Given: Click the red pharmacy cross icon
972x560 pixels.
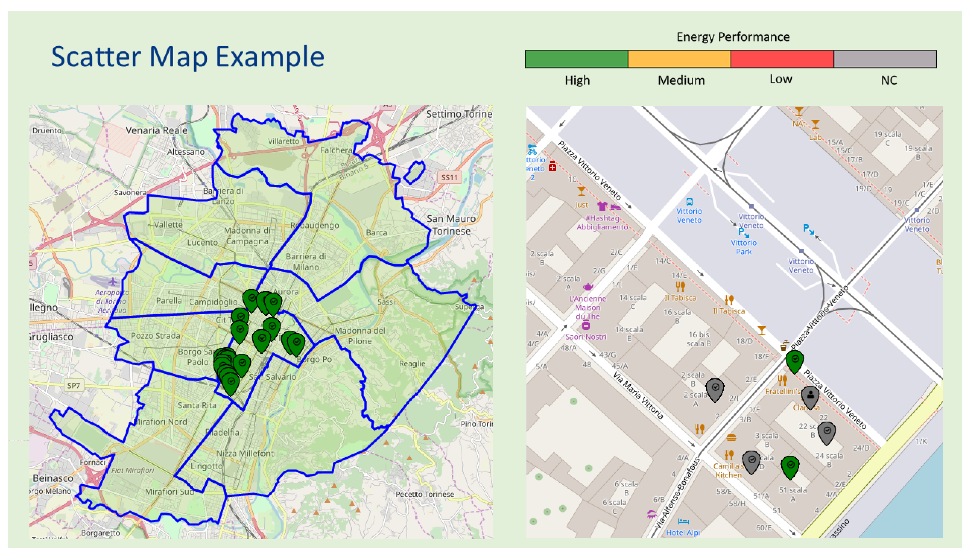Looking at the screenshot, I should point(552,166).
